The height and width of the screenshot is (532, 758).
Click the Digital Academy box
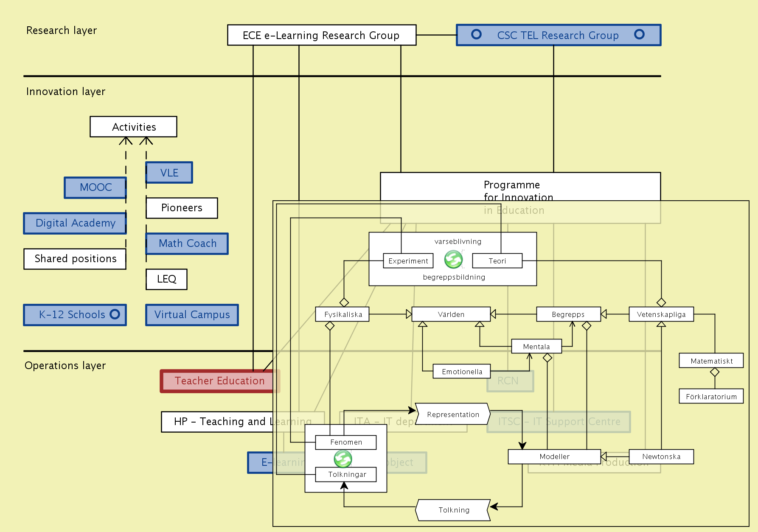75,223
